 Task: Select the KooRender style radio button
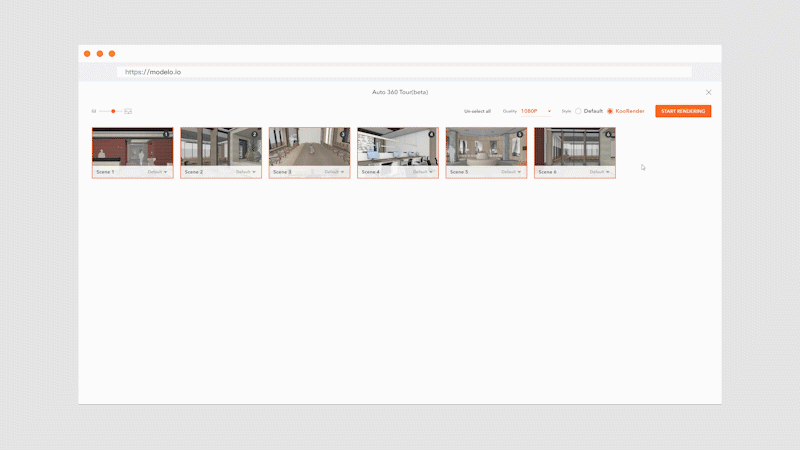coord(610,111)
